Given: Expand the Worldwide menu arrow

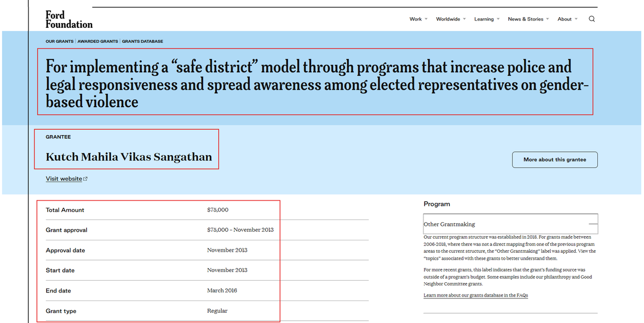Looking at the screenshot, I should coord(464,19).
